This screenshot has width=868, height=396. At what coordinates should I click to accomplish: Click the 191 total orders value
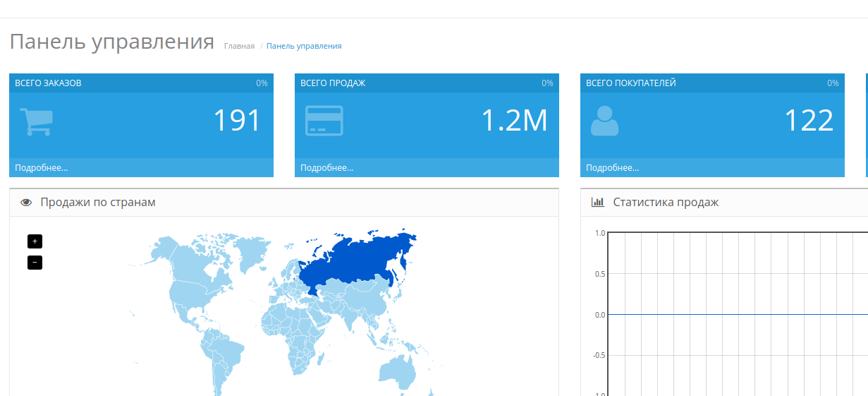tap(237, 121)
